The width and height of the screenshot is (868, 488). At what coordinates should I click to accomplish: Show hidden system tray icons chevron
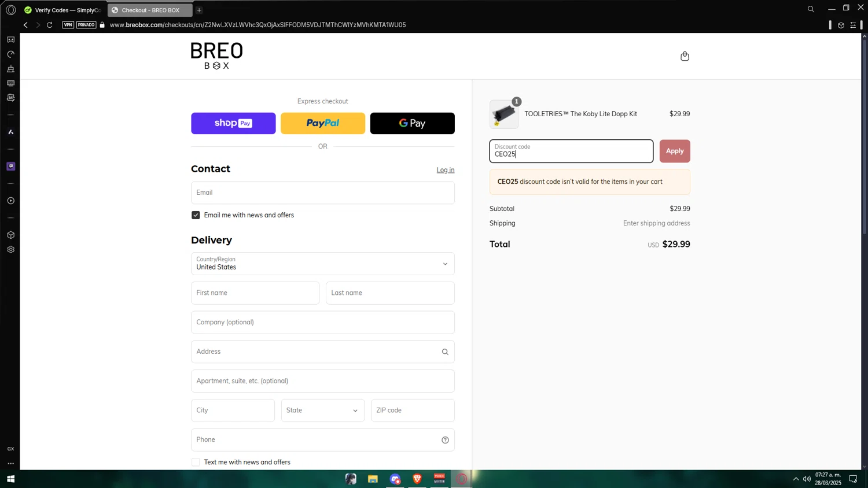[x=796, y=479]
